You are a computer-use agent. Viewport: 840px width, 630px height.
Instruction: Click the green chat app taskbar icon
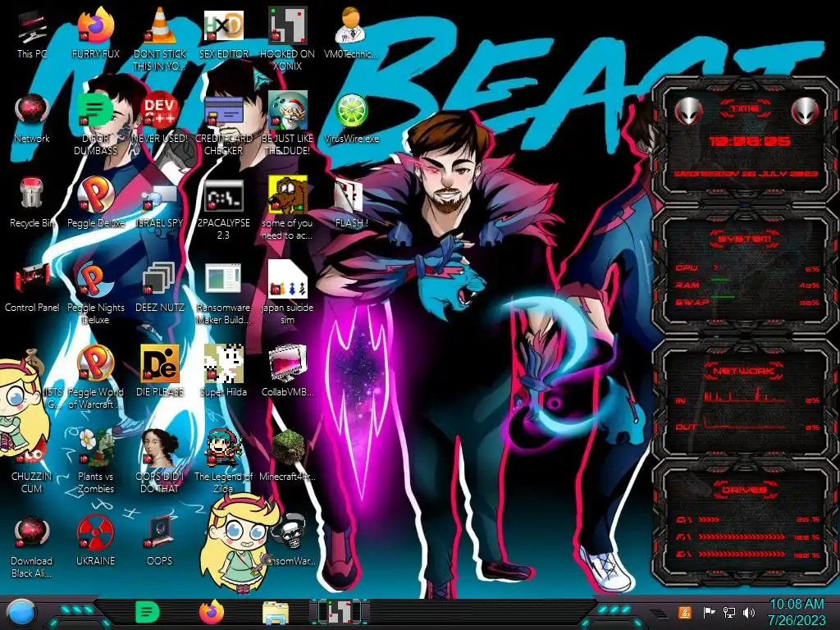click(x=148, y=612)
